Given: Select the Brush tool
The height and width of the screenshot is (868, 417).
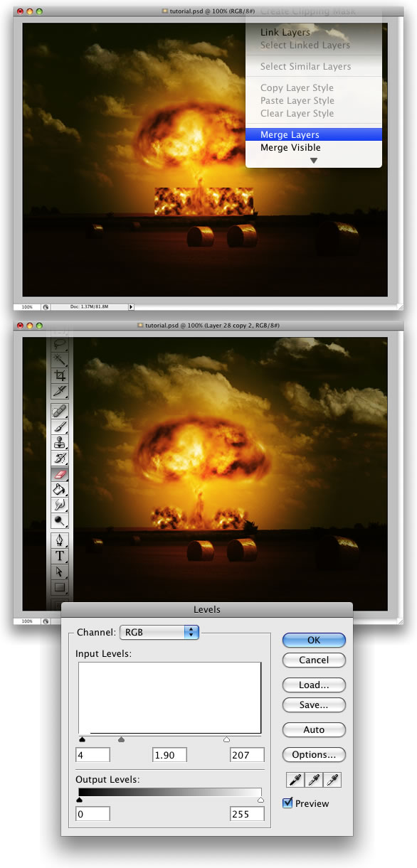Looking at the screenshot, I should (x=60, y=427).
